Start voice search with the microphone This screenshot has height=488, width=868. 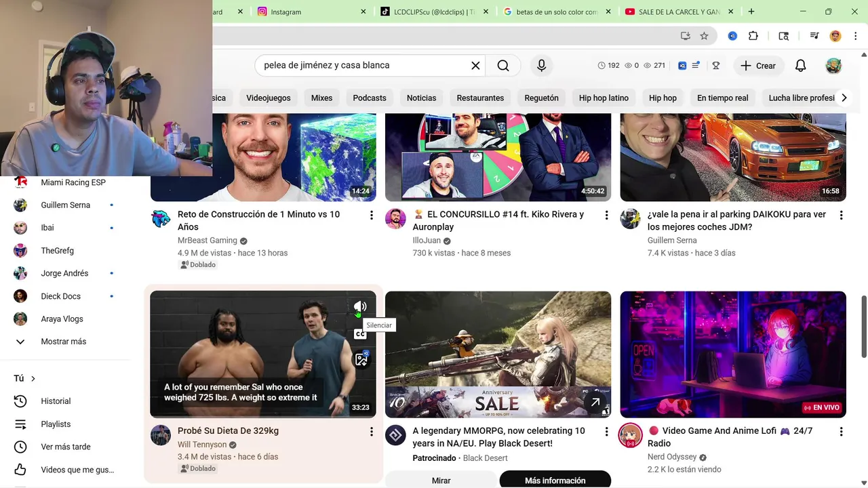tap(541, 65)
